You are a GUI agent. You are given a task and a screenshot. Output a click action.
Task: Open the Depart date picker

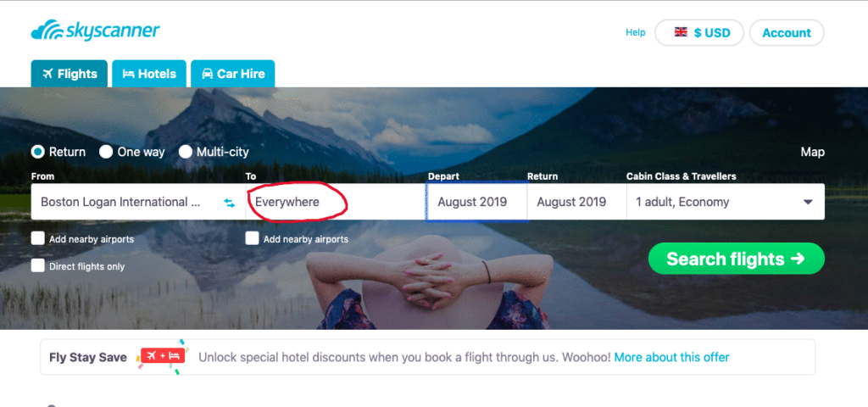[x=476, y=203]
